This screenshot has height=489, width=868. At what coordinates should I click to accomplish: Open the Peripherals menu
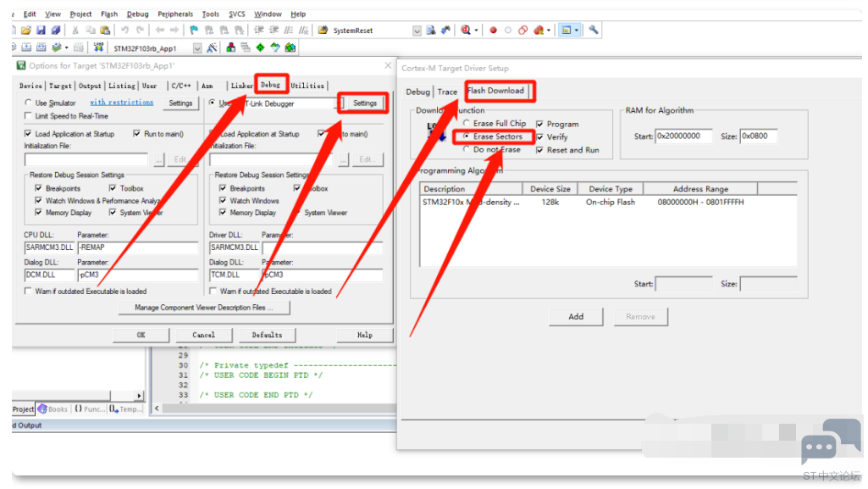coord(174,14)
